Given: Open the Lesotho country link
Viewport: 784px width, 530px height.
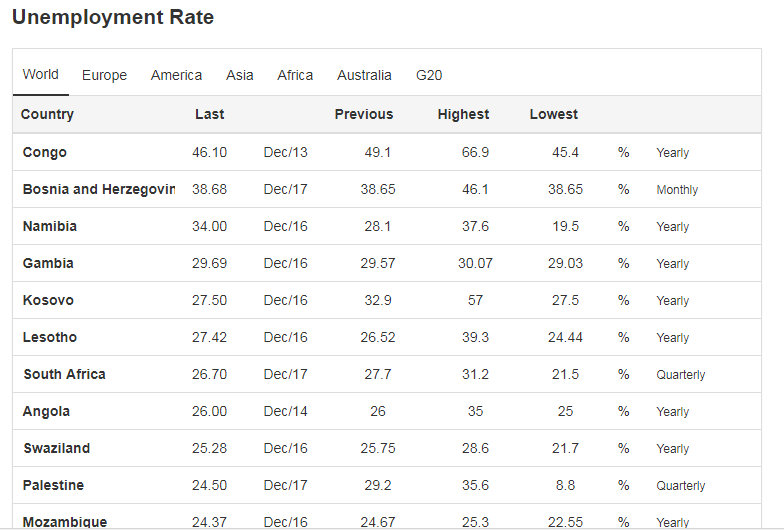Looking at the screenshot, I should (50, 338).
